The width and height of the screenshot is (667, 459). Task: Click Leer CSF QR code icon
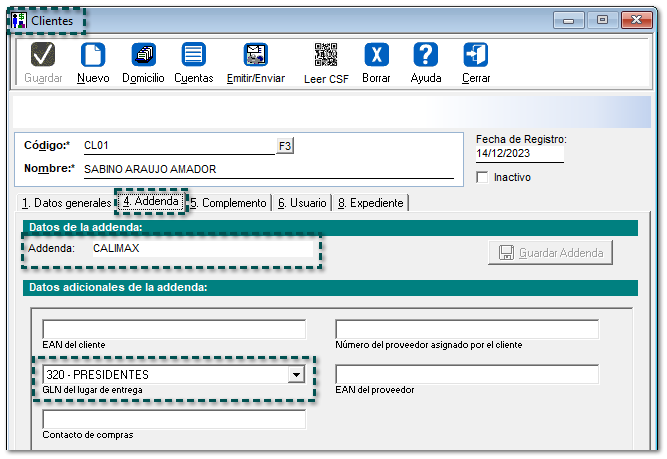[x=326, y=56]
